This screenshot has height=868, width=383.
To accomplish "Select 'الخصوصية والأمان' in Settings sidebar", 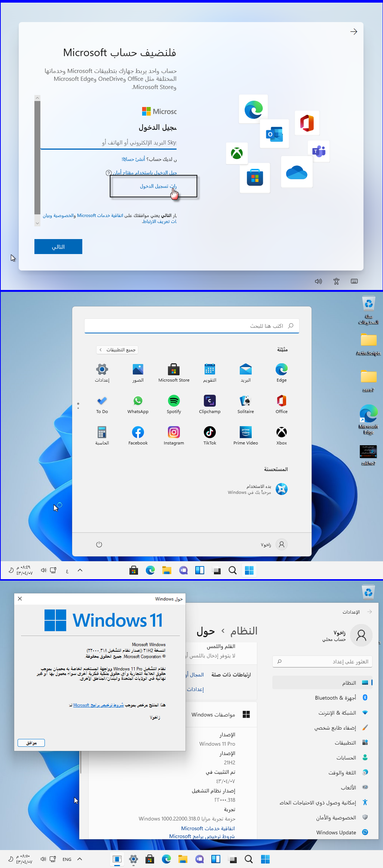I will coord(322,817).
